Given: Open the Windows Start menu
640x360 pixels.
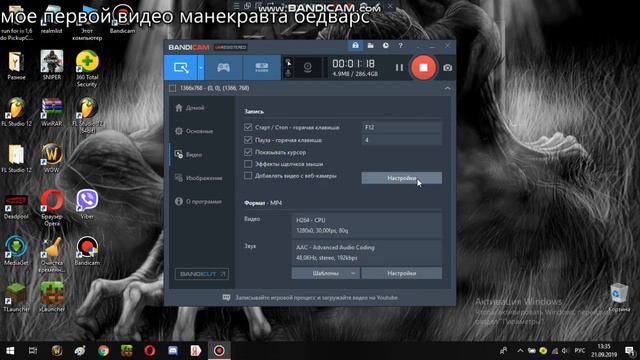Looking at the screenshot, I should 10,351.
